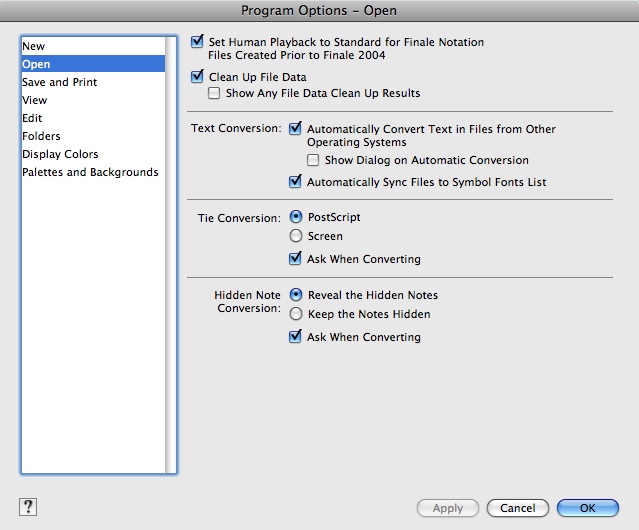
Task: Select Display Colors in the list
Action: (93, 154)
